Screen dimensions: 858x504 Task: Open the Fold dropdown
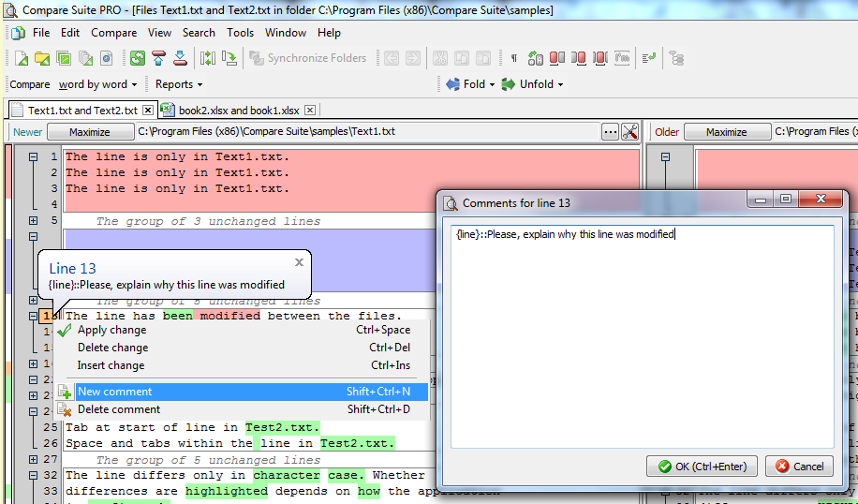470,84
